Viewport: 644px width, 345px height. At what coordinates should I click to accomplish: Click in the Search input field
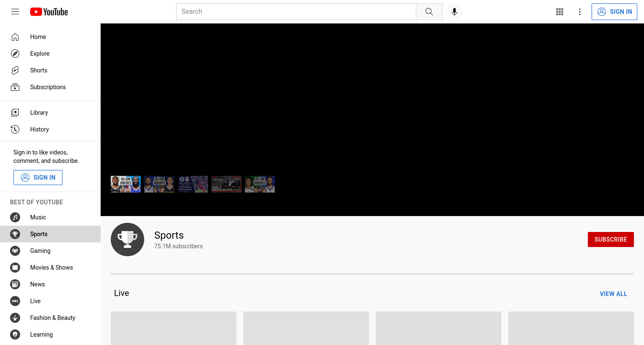tap(296, 12)
